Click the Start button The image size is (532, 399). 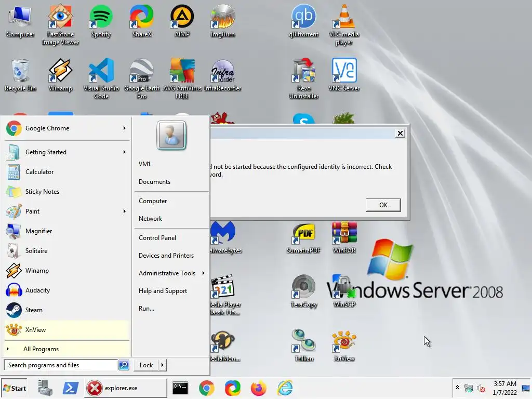pyautogui.click(x=14, y=388)
